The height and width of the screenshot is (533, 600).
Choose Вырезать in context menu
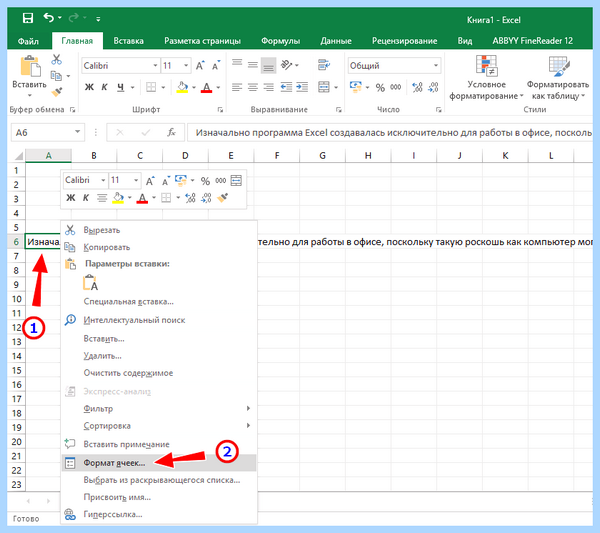[x=159, y=230]
